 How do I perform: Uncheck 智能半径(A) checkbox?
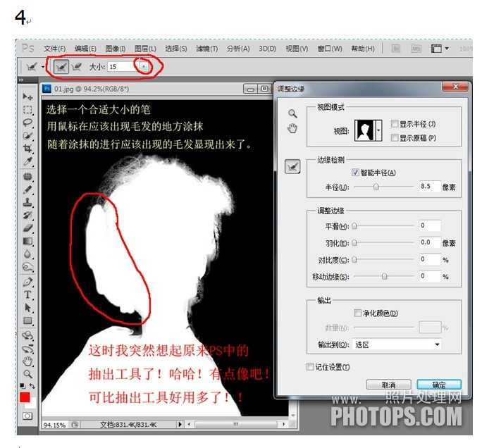click(x=355, y=173)
